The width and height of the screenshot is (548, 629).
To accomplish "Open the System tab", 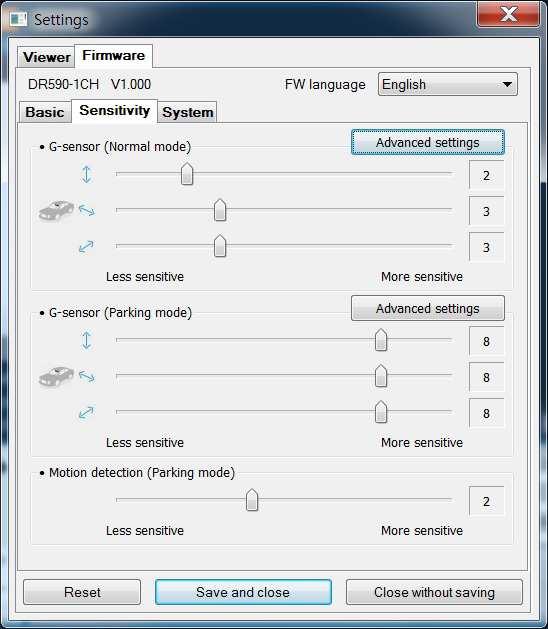I will tap(187, 112).
